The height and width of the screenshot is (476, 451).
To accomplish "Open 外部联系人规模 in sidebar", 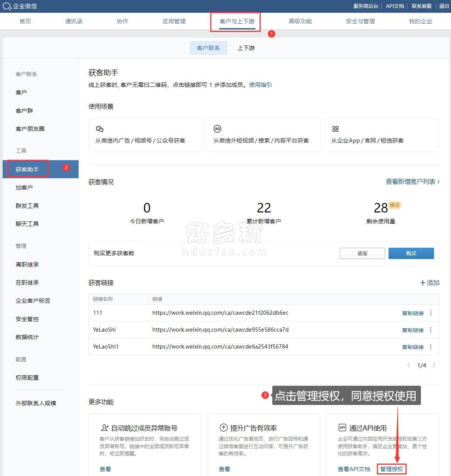I will 36,403.
